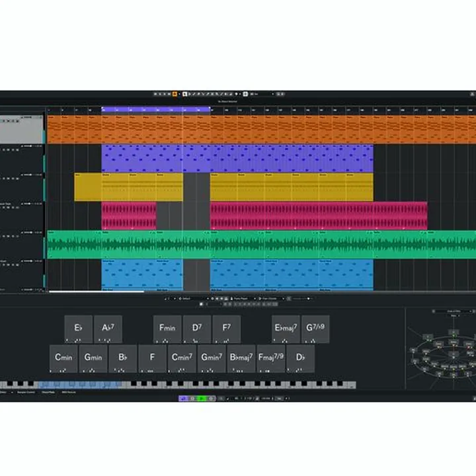Open the Bar grid type dropdown
Screen dimensions: 476x476
262,94
